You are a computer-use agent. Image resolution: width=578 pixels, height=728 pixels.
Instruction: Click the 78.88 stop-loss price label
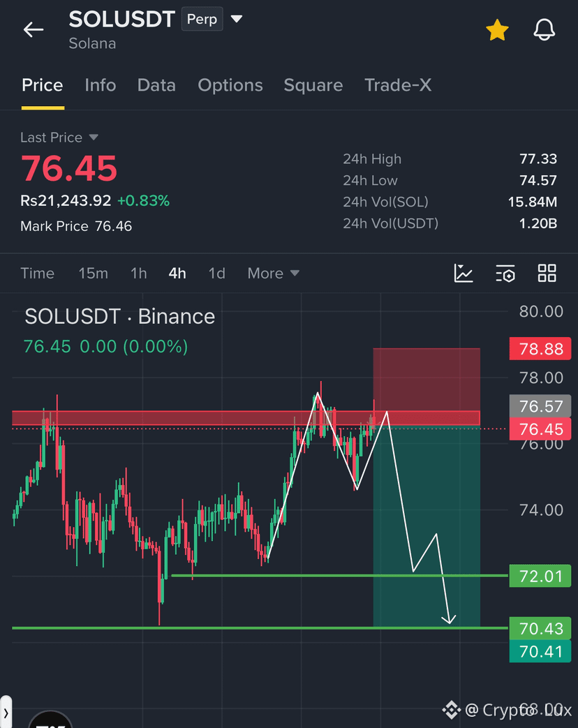[540, 349]
